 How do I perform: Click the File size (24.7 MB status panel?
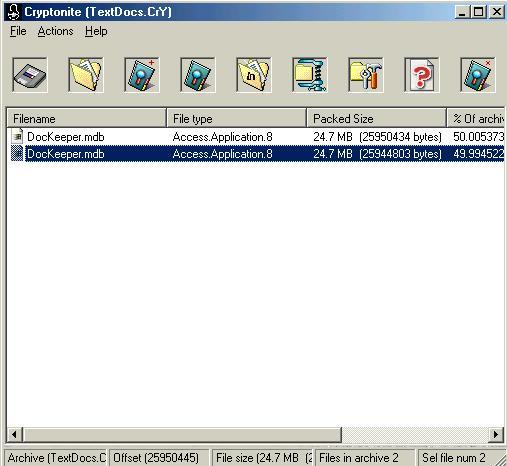tap(263, 458)
